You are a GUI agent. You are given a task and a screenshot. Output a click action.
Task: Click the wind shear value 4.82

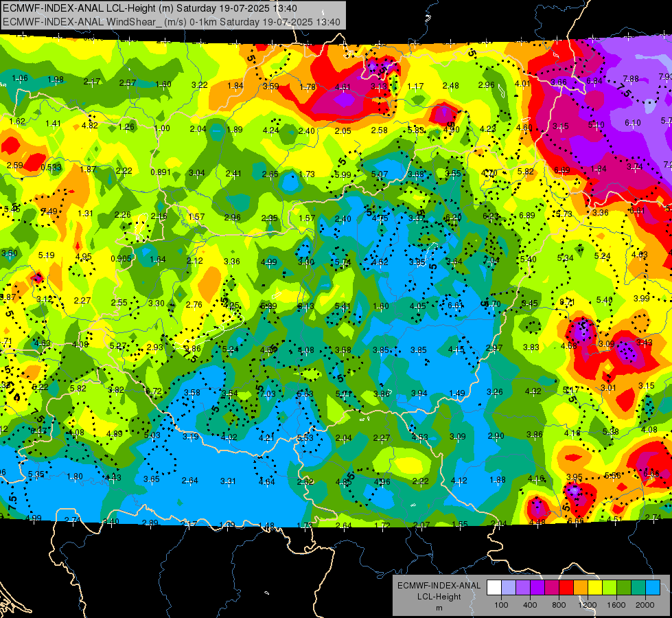pos(89,126)
